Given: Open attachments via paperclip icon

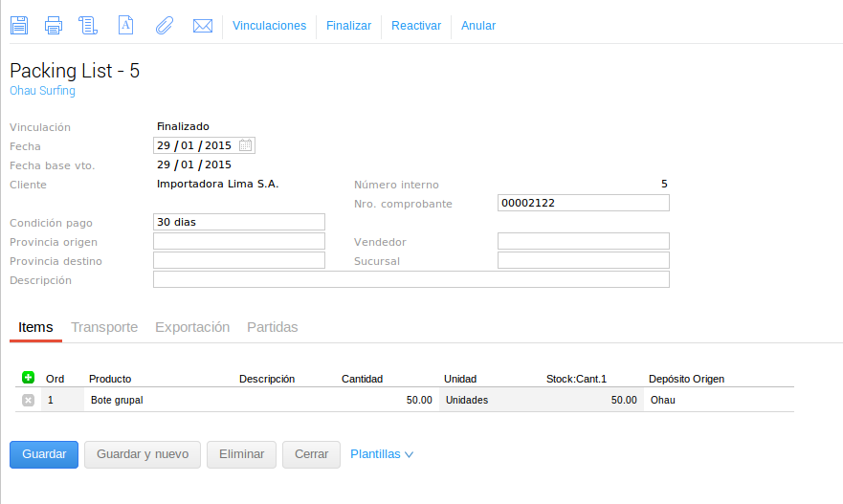Looking at the screenshot, I should coord(164,26).
